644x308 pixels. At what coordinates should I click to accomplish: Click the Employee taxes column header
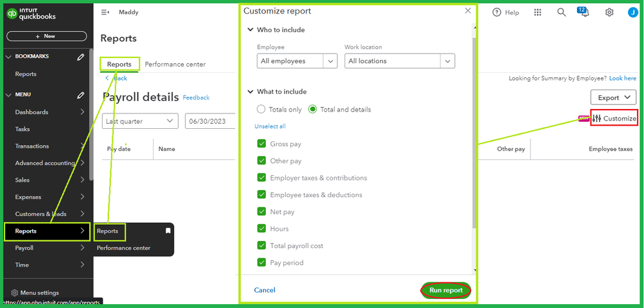click(x=610, y=149)
